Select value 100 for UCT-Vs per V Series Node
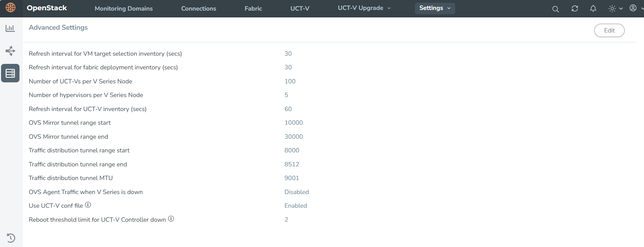This screenshot has width=644, height=247. click(290, 81)
